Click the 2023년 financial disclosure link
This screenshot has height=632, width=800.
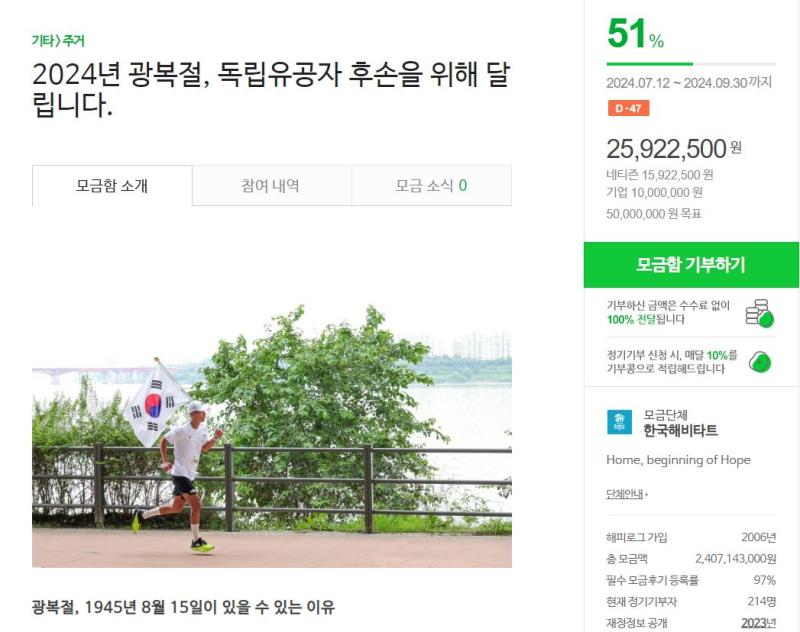click(759, 623)
